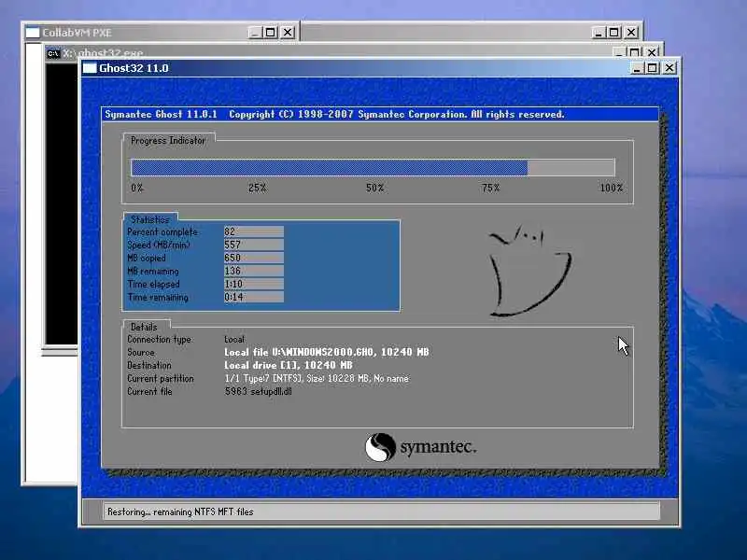Maximize the CollabVM PXE window
747x560 pixels.
270,33
